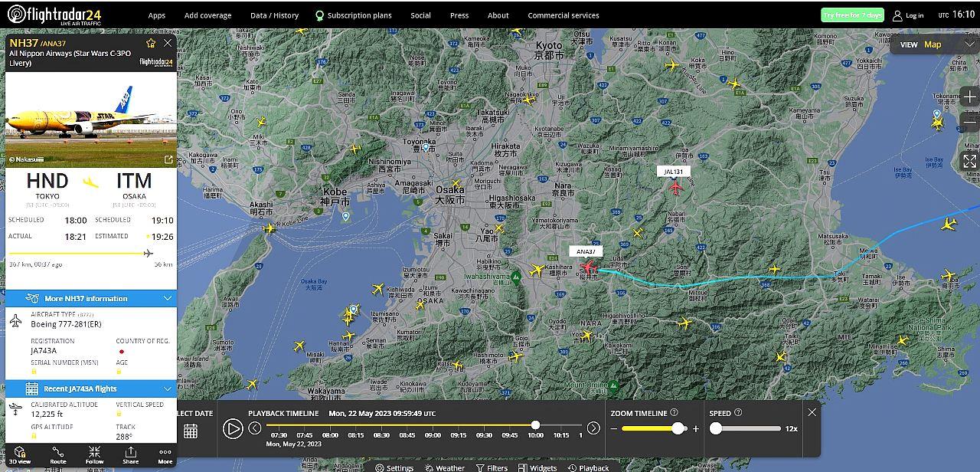
Task: Show Speed help tooltip
Action: 739,412
